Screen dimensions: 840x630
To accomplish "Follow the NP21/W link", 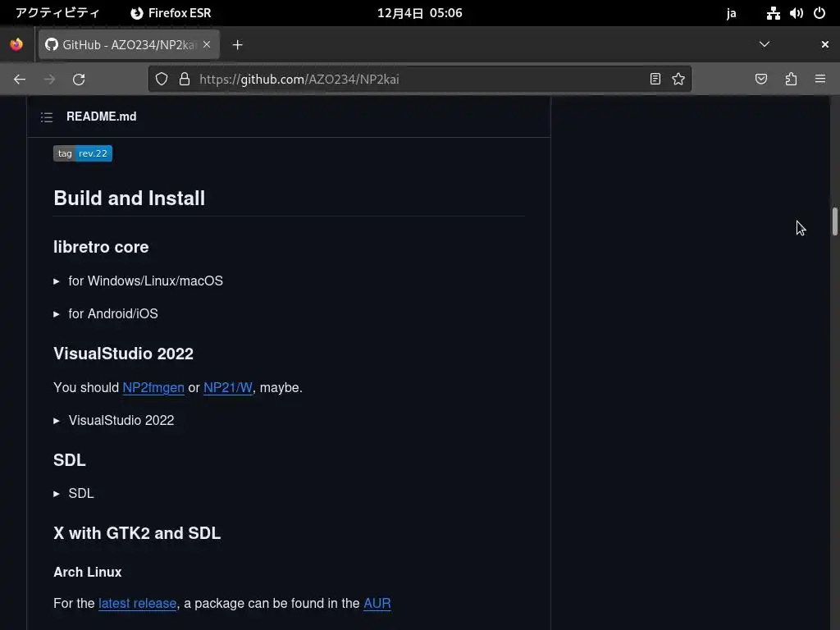I will [x=228, y=388].
